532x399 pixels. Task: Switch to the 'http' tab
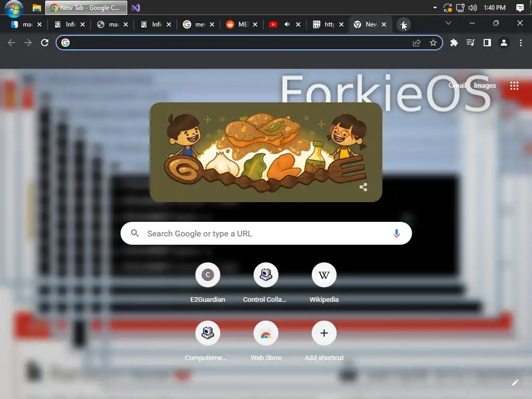click(328, 24)
